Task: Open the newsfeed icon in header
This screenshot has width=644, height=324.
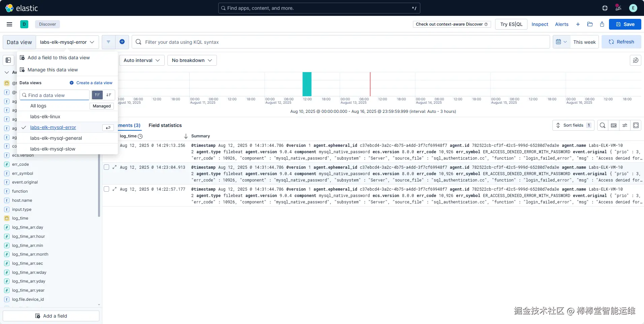Action: click(x=618, y=8)
